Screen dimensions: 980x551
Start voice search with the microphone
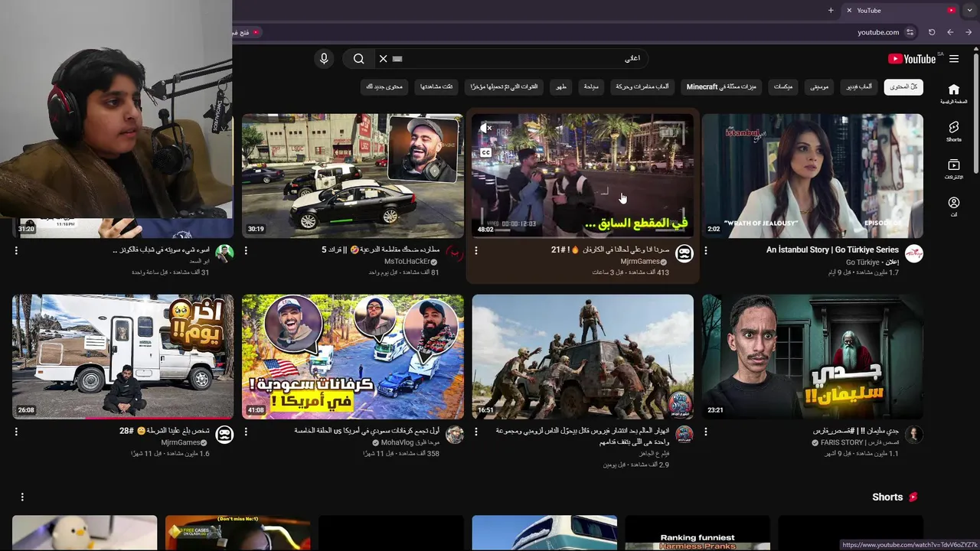click(x=324, y=59)
